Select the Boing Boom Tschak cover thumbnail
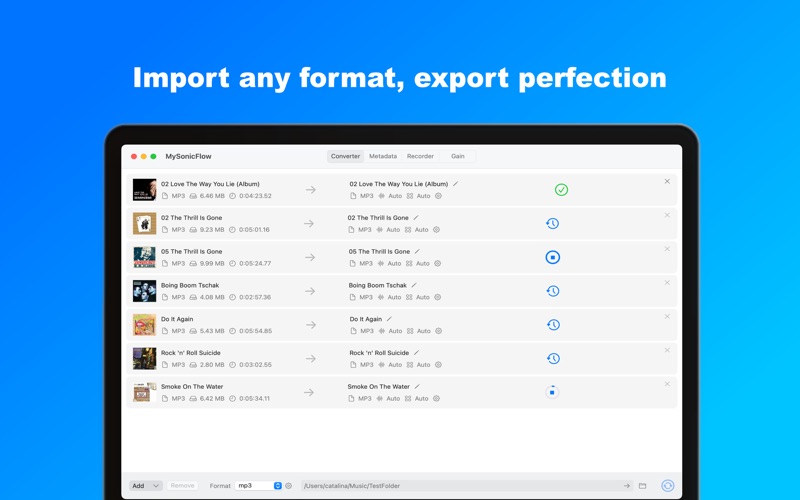Image resolution: width=800 pixels, height=500 pixels. tap(144, 291)
